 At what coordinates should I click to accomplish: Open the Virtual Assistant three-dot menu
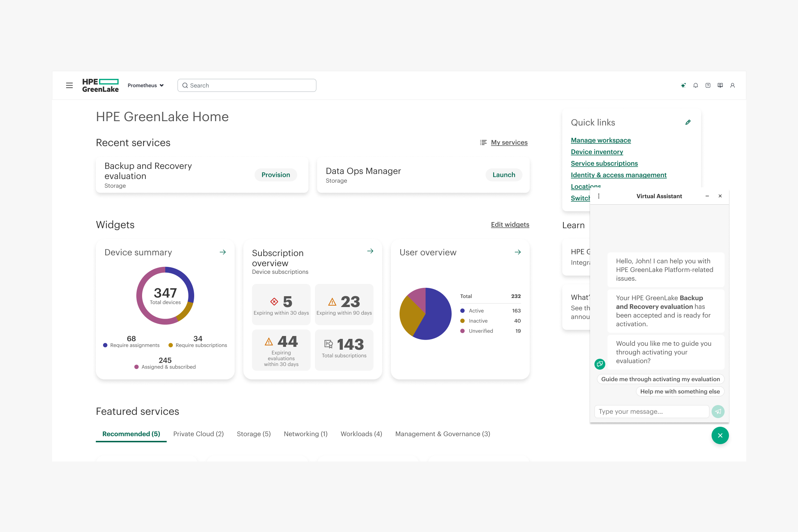click(599, 196)
